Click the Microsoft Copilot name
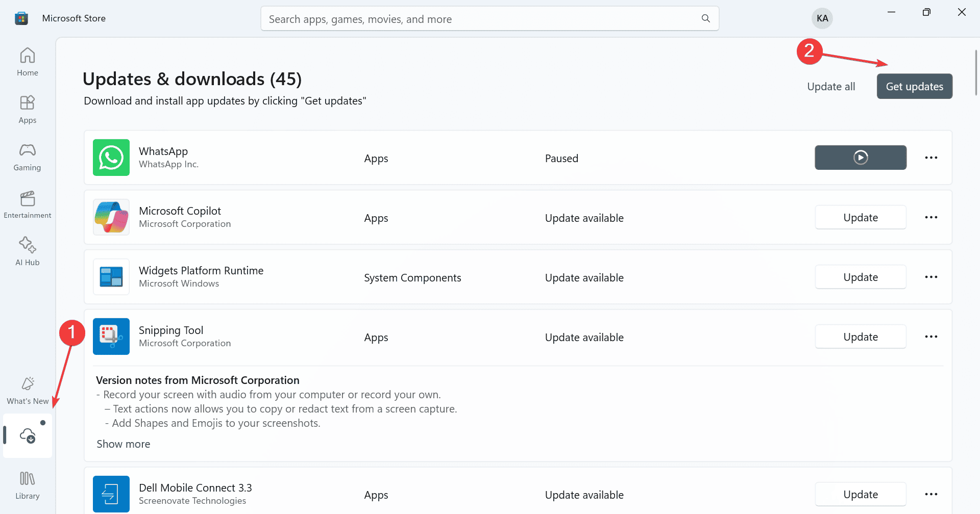 click(x=180, y=211)
